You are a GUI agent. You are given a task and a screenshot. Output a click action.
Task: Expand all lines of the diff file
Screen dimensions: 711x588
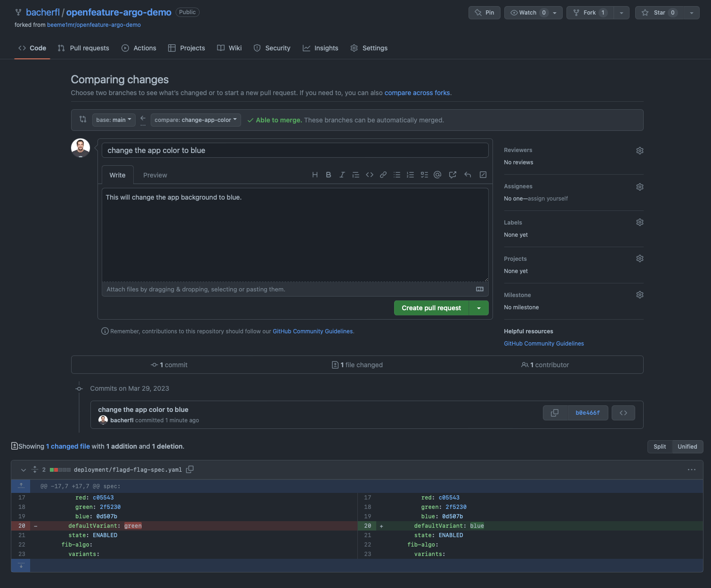pyautogui.click(x=35, y=469)
